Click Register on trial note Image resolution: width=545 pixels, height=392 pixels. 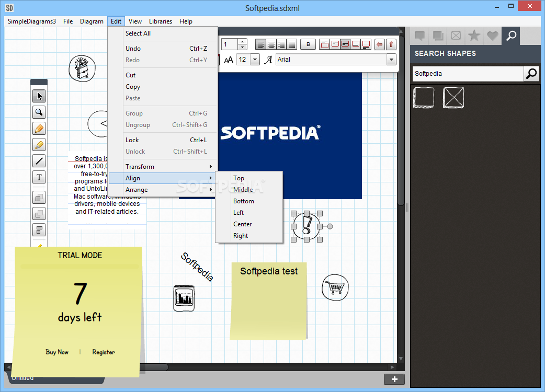[104, 352]
